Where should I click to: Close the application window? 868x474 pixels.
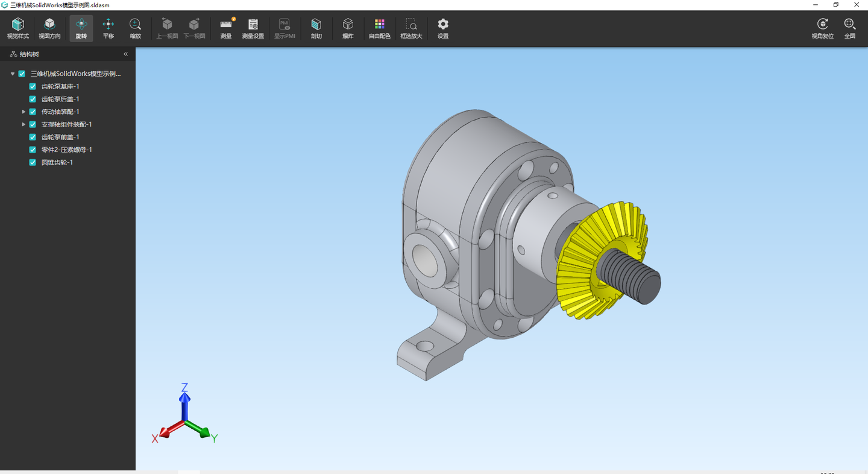[857, 5]
